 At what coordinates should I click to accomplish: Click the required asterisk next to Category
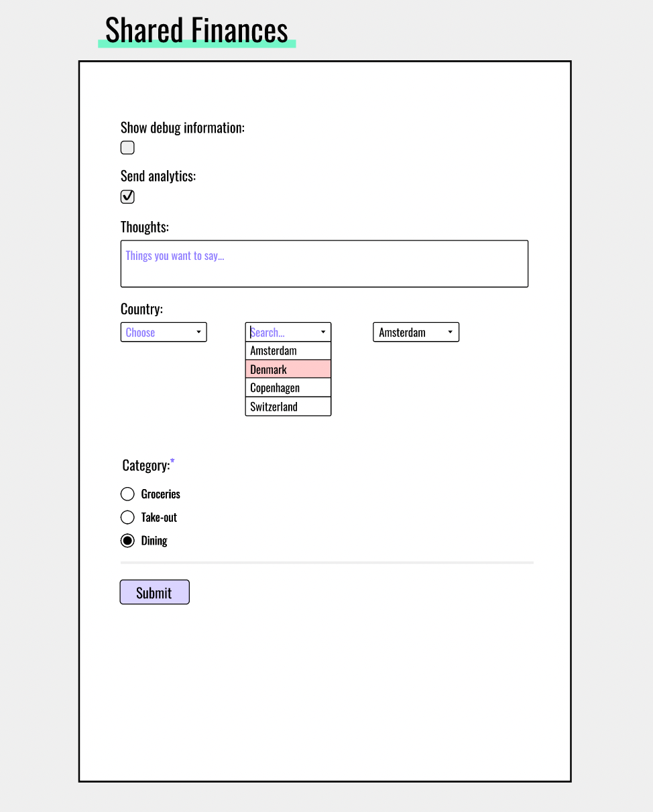tap(172, 460)
